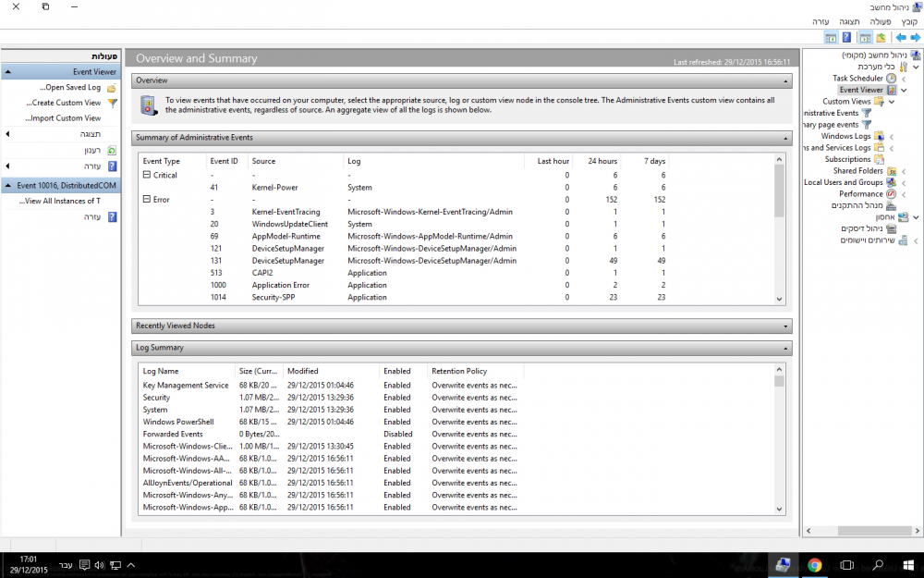Collapse the Overview section header arrow
This screenshot has height=578, width=924.
785,80
